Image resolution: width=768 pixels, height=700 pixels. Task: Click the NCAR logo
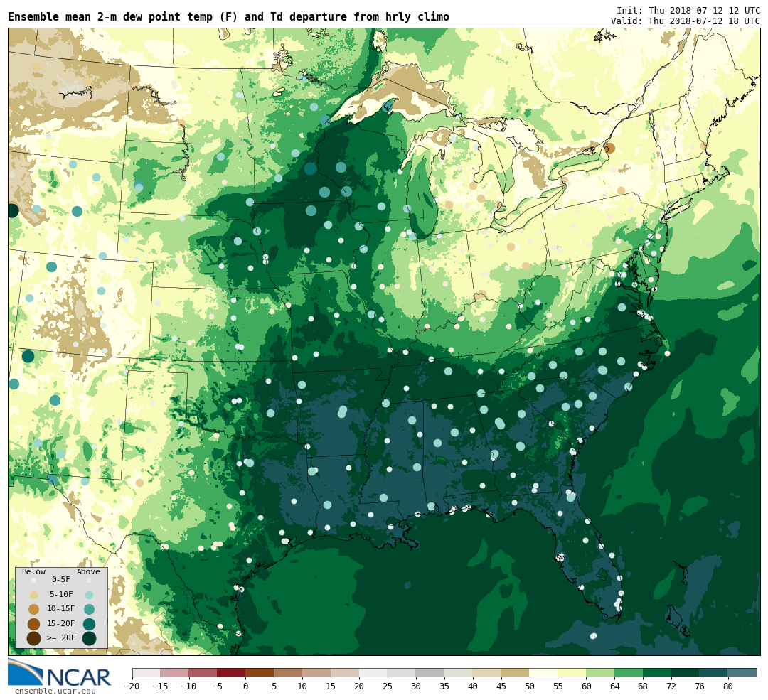[60, 673]
